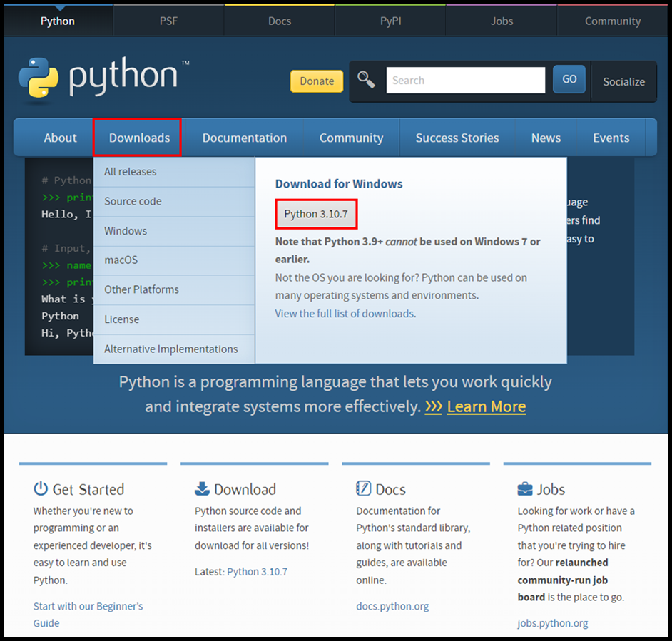Open the Python tab in top bar

coord(58,21)
